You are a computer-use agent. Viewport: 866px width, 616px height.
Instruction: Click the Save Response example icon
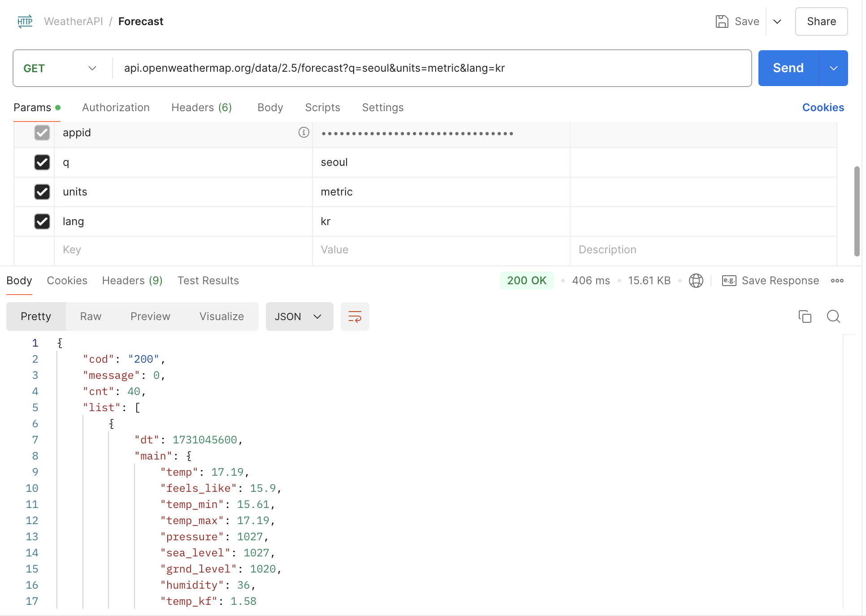click(729, 281)
